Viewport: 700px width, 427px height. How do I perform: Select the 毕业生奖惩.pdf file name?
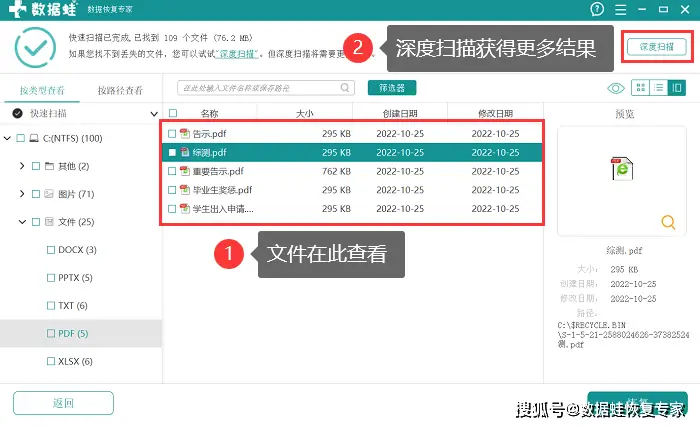(x=222, y=190)
